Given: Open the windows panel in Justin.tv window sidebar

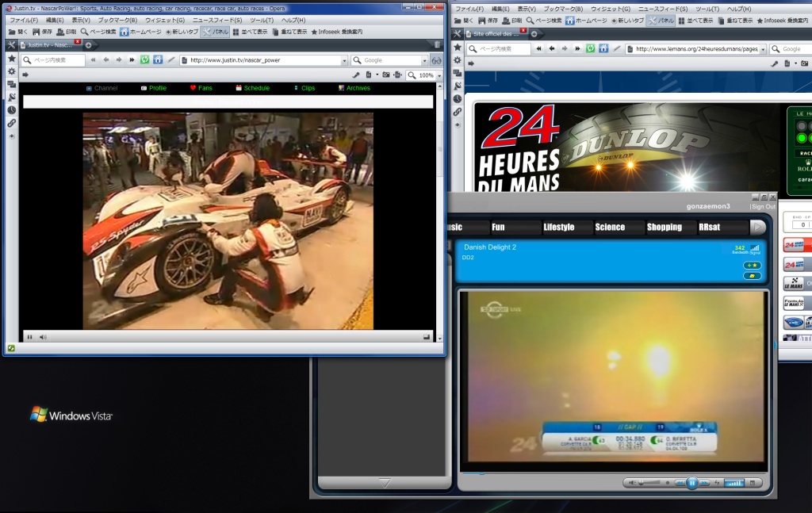Looking at the screenshot, I should pyautogui.click(x=11, y=84).
